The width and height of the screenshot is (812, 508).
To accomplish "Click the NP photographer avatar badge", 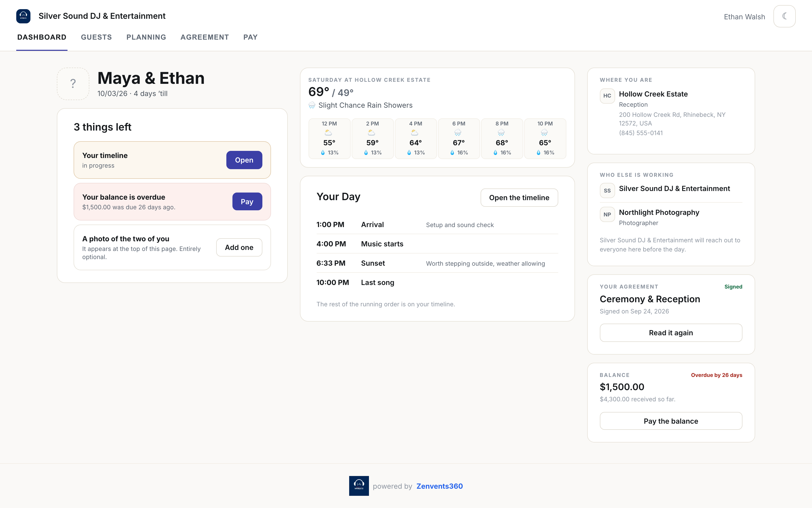I will click(x=607, y=214).
